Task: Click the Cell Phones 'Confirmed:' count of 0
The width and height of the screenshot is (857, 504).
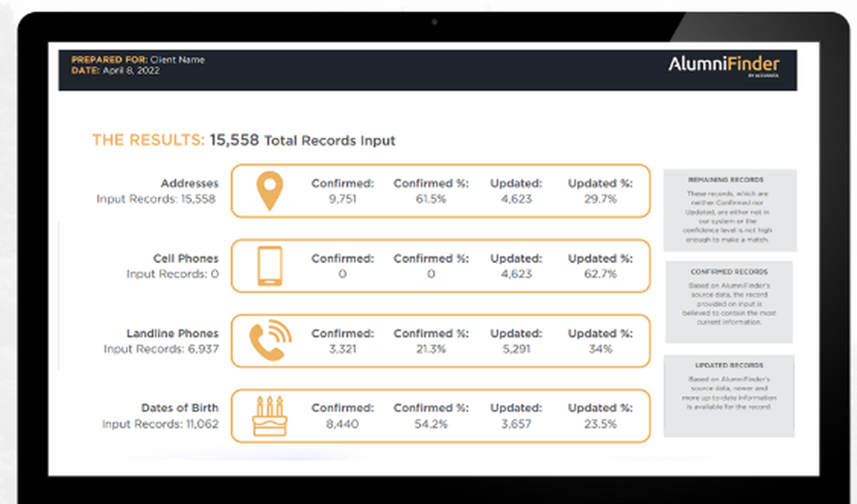Action: pyautogui.click(x=342, y=274)
